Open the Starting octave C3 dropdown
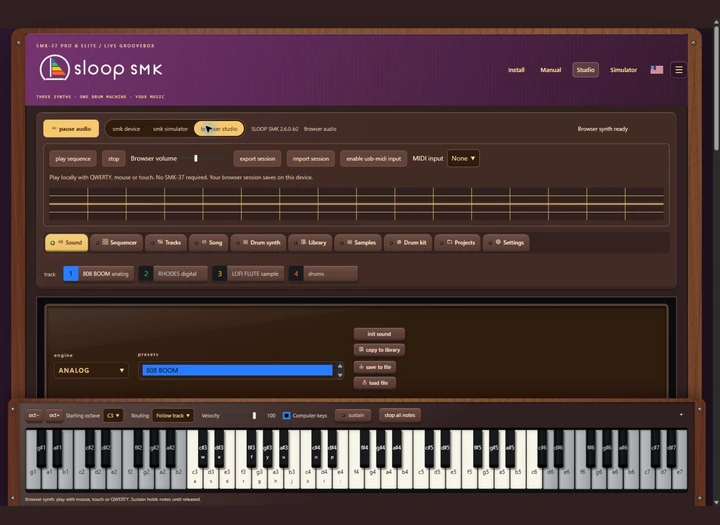This screenshot has height=525, width=720. (113, 415)
